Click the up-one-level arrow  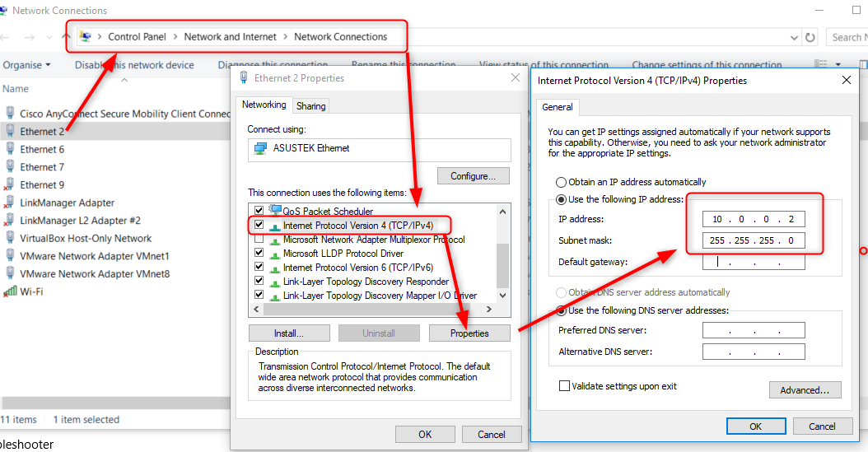point(66,37)
